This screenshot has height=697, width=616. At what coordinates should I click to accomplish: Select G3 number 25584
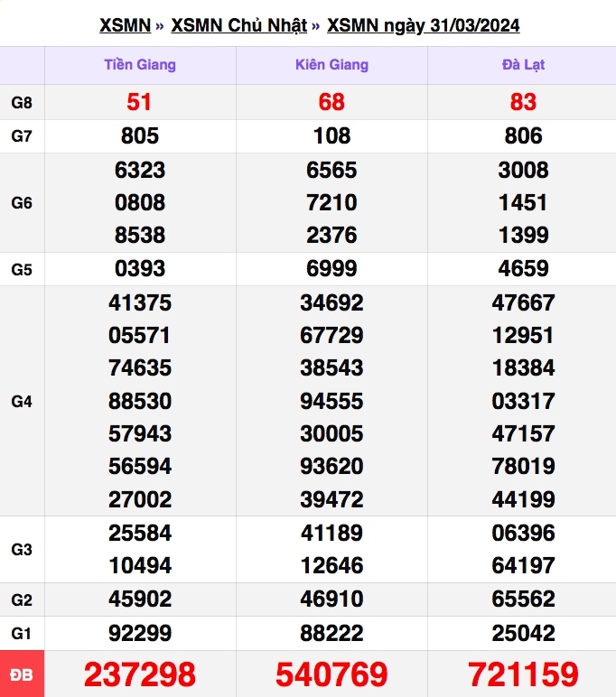point(140,533)
